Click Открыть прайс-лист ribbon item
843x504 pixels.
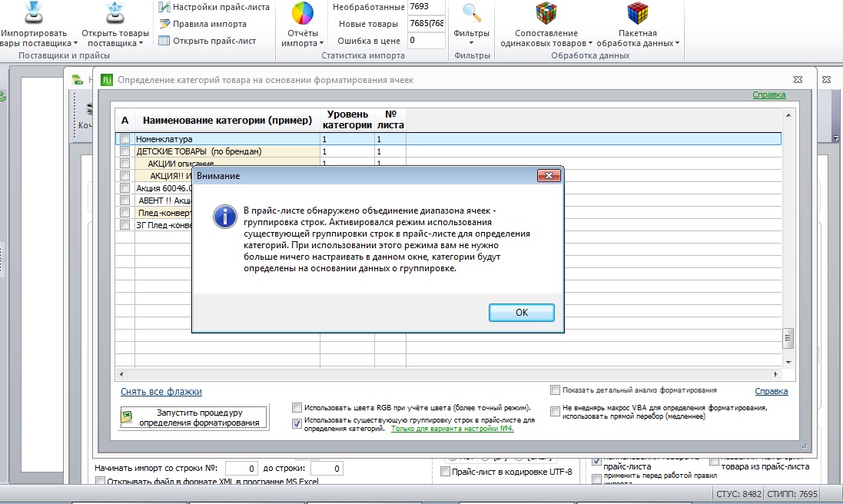coord(207,40)
